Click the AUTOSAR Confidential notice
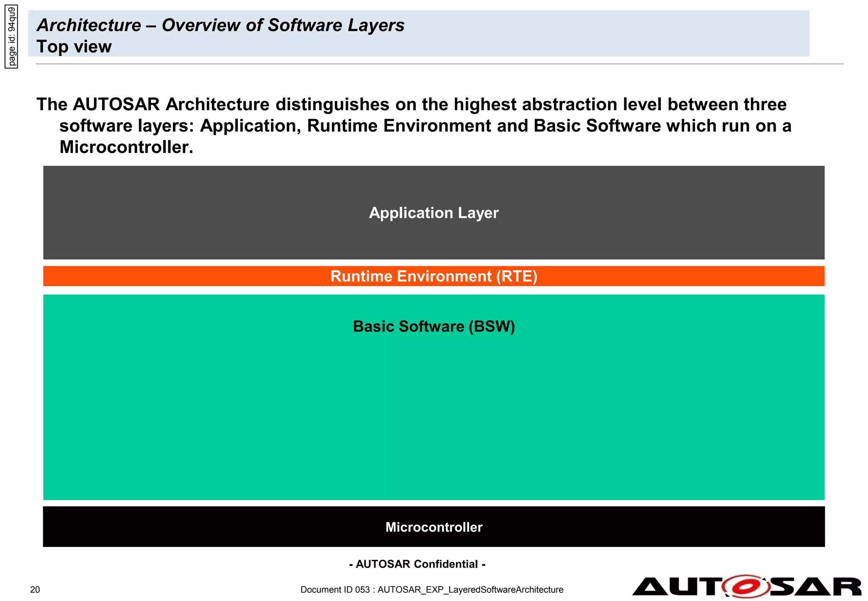The image size is (868, 601). click(417, 564)
